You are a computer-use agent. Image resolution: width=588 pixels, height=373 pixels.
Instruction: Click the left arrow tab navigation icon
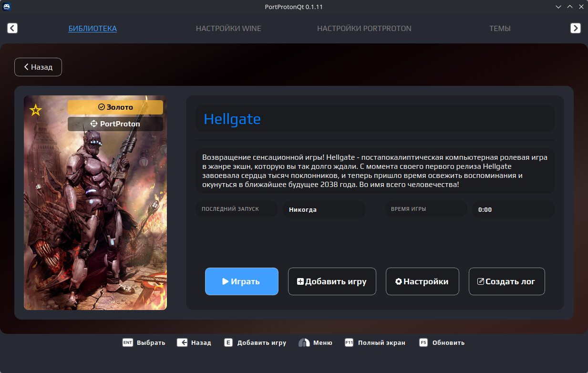point(12,28)
